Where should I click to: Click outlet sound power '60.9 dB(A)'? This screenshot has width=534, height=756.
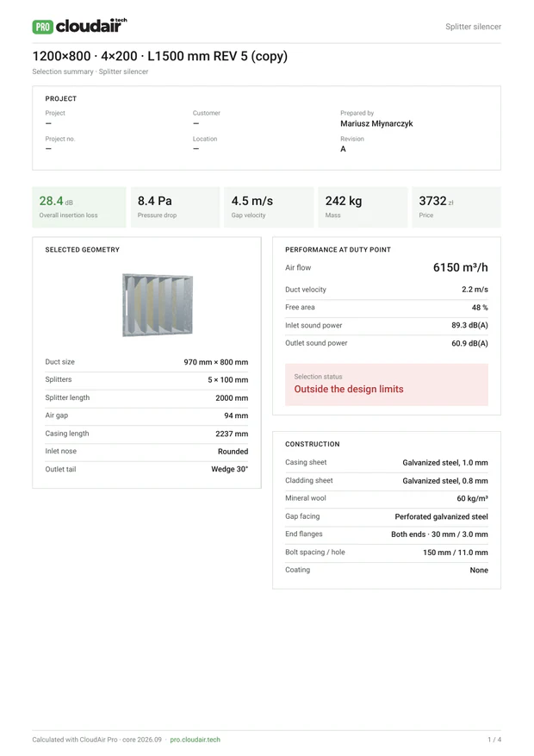(469, 343)
